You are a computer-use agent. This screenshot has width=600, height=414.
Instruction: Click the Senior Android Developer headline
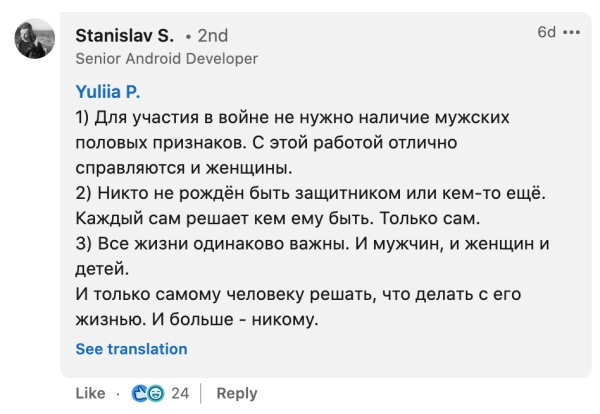pos(166,59)
